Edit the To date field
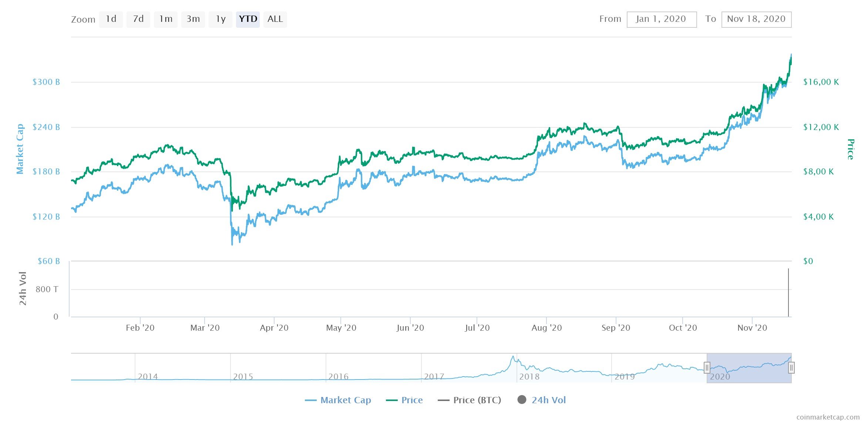Screen dimensions: 868x431 756,19
